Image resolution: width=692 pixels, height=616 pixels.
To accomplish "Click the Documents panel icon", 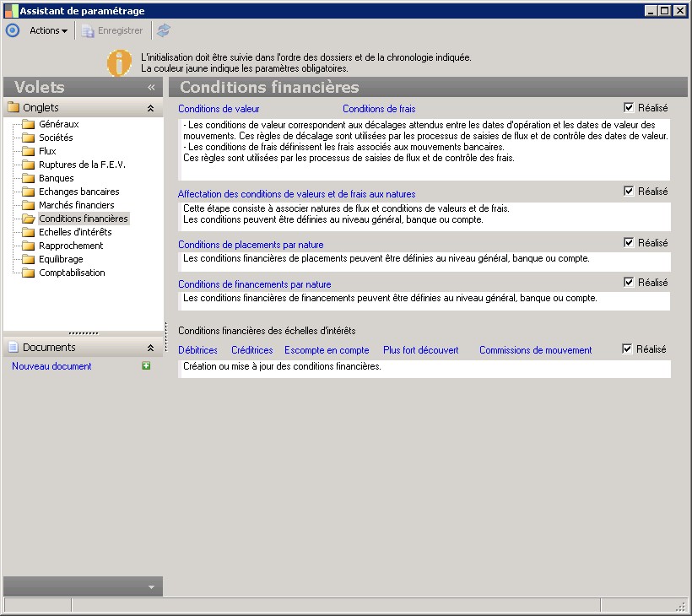I will [12, 346].
